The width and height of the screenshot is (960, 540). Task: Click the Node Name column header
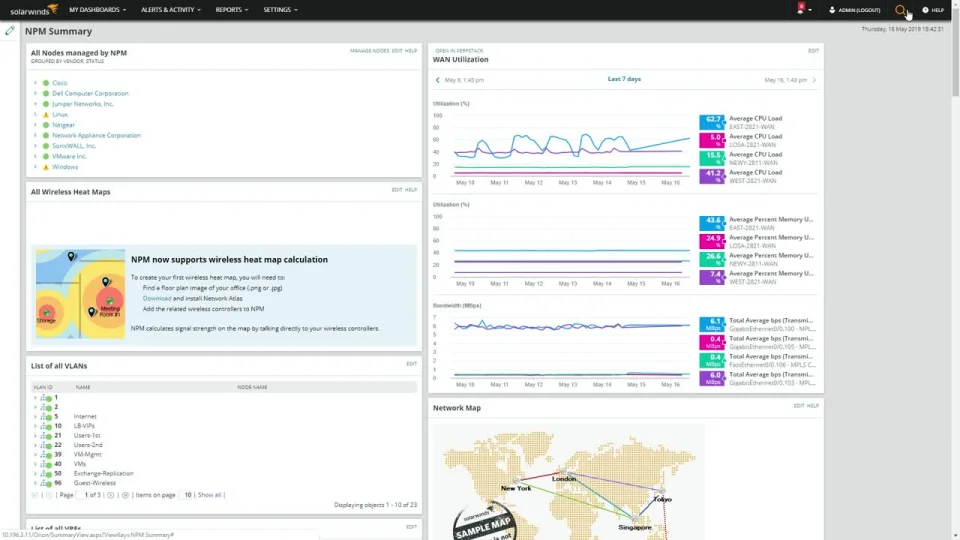point(252,388)
